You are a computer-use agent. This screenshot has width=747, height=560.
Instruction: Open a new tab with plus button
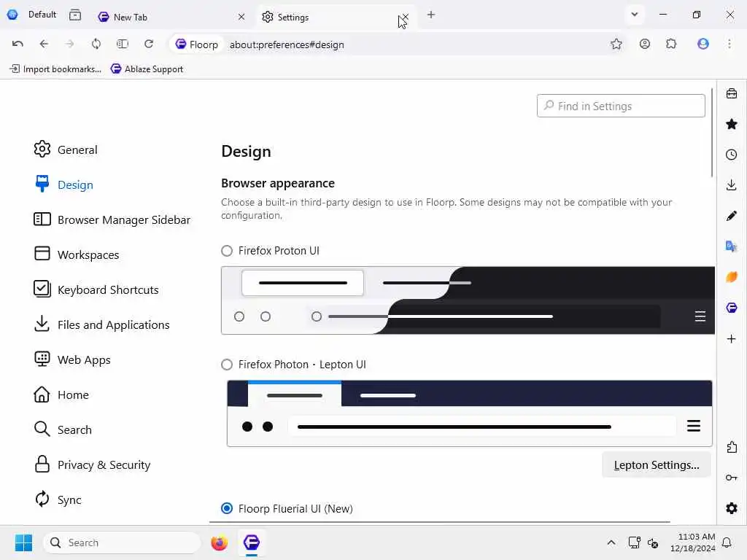(430, 15)
